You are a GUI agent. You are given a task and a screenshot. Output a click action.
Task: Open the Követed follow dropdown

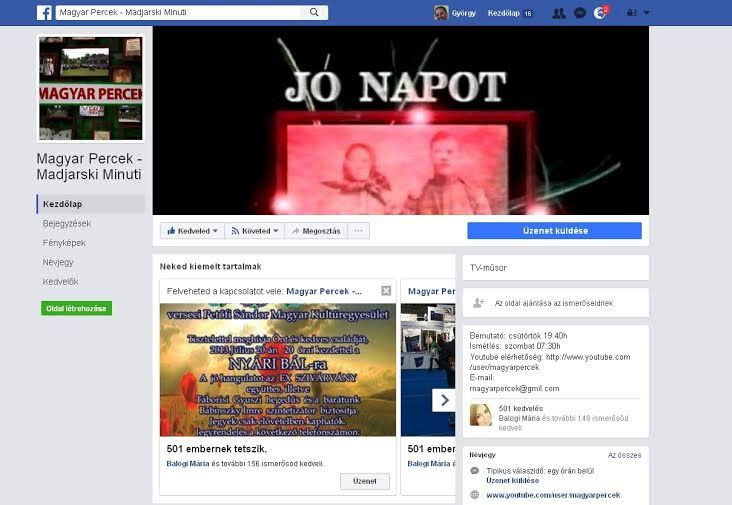(x=254, y=231)
